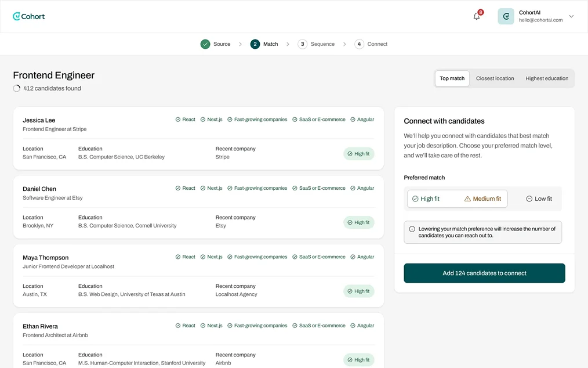This screenshot has height=368, width=588.
Task: Click Fast-growing companies tag for Ethan Rivera
Action: click(x=257, y=326)
